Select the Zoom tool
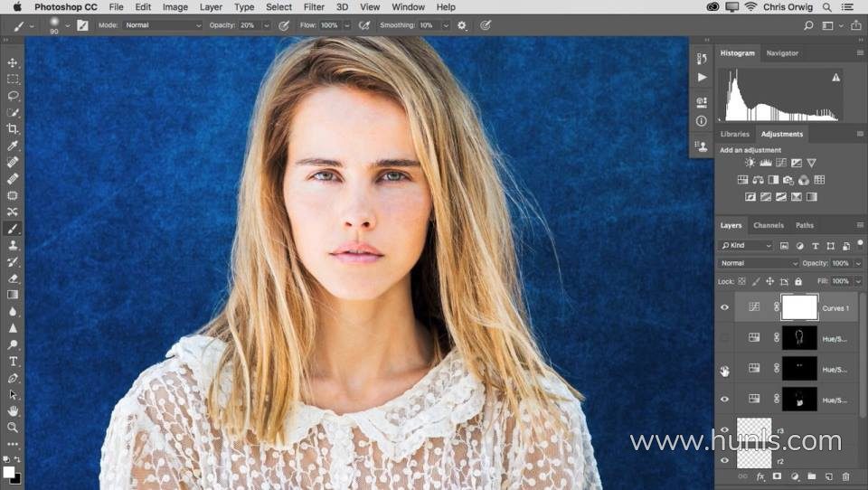The height and width of the screenshot is (490, 868). coord(12,428)
